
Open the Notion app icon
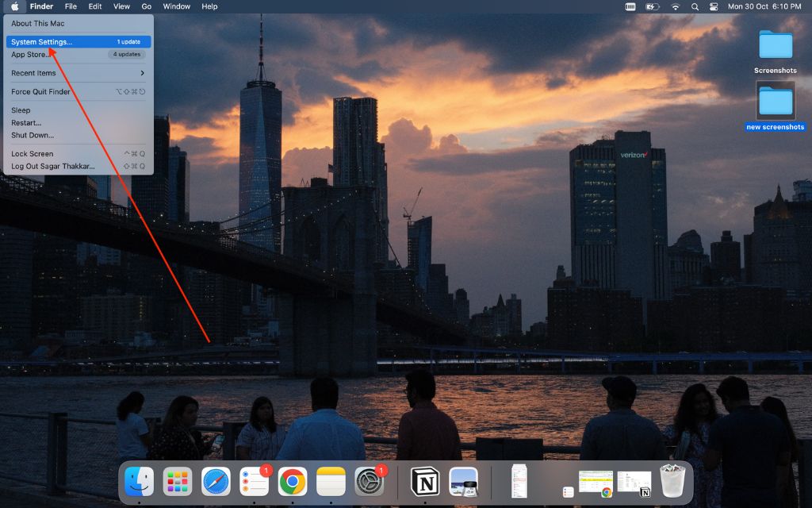pos(425,481)
